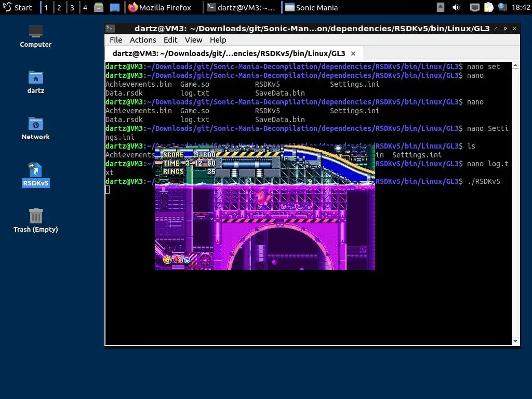
Task: Switch to workspace 3
Action: 72,7
